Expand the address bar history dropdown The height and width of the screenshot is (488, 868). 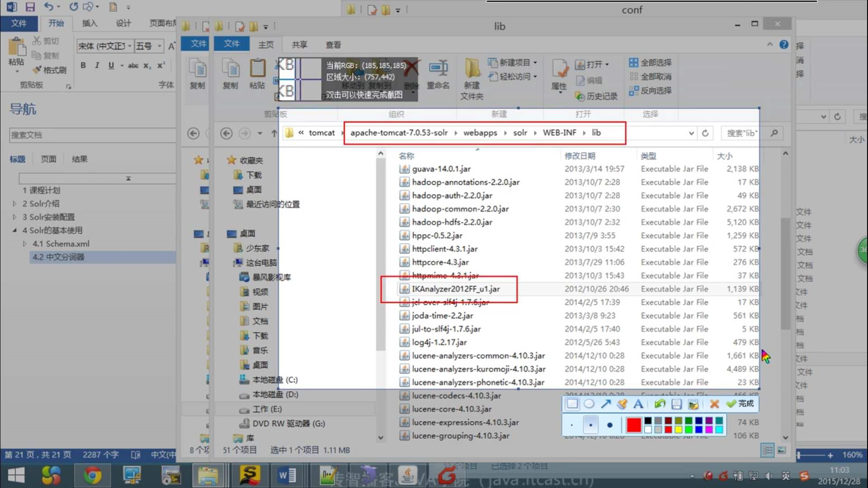coord(691,133)
